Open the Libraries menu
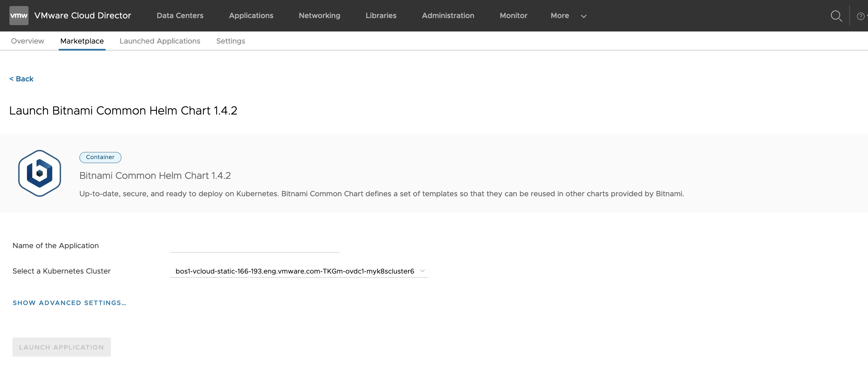 click(x=381, y=15)
